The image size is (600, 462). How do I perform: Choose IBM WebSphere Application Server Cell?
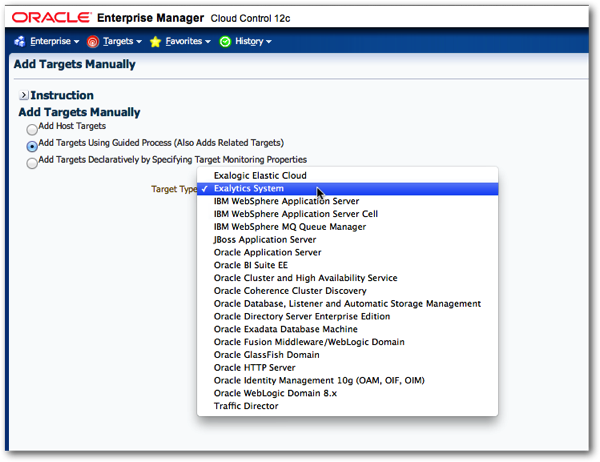[x=347, y=214]
